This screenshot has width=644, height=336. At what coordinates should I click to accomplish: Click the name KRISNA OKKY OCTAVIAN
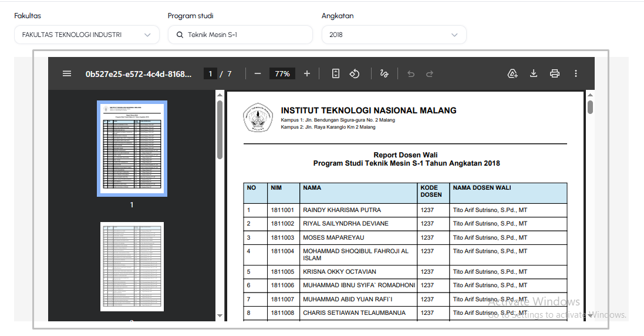339,271
